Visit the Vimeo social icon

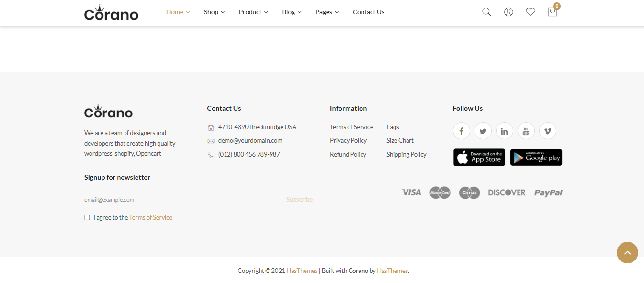(548, 131)
